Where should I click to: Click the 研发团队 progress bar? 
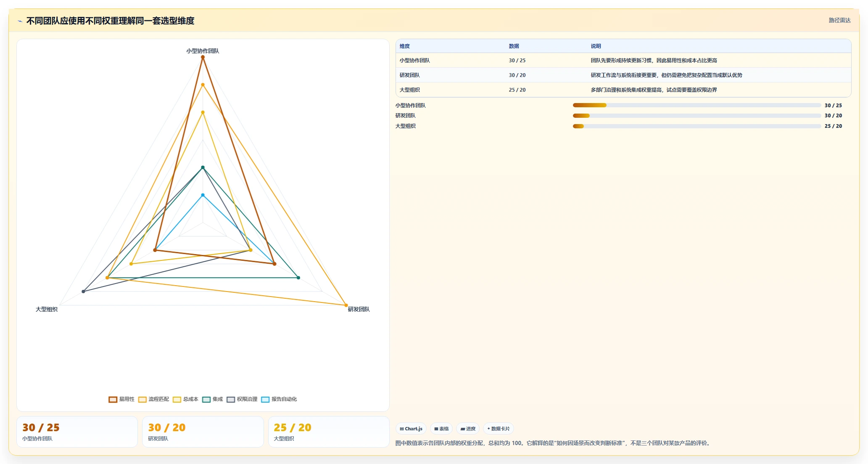point(697,116)
